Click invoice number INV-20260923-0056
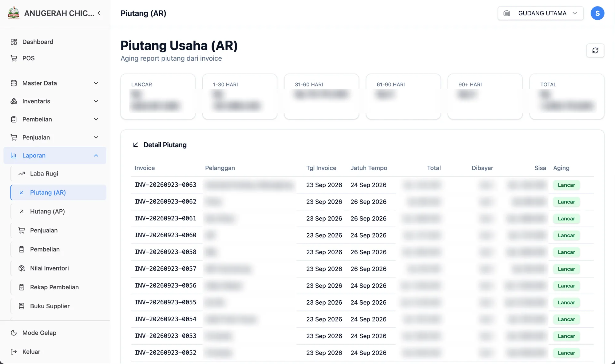This screenshot has height=364, width=615. click(x=165, y=286)
